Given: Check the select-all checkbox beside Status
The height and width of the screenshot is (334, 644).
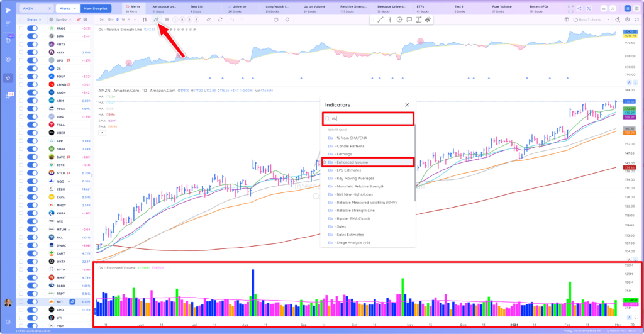Looking at the screenshot, I should coord(21,19).
